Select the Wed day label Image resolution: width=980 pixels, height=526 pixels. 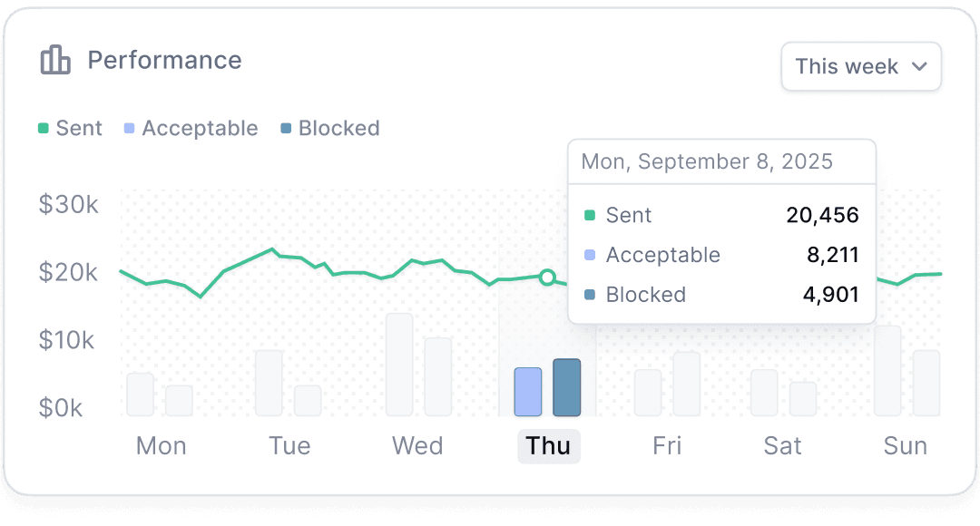[x=417, y=446]
